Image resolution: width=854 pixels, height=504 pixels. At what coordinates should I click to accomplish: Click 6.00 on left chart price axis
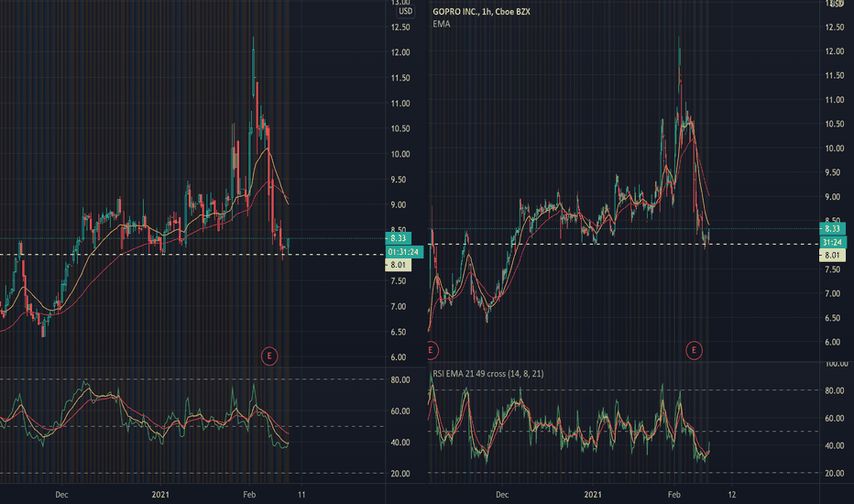398,357
